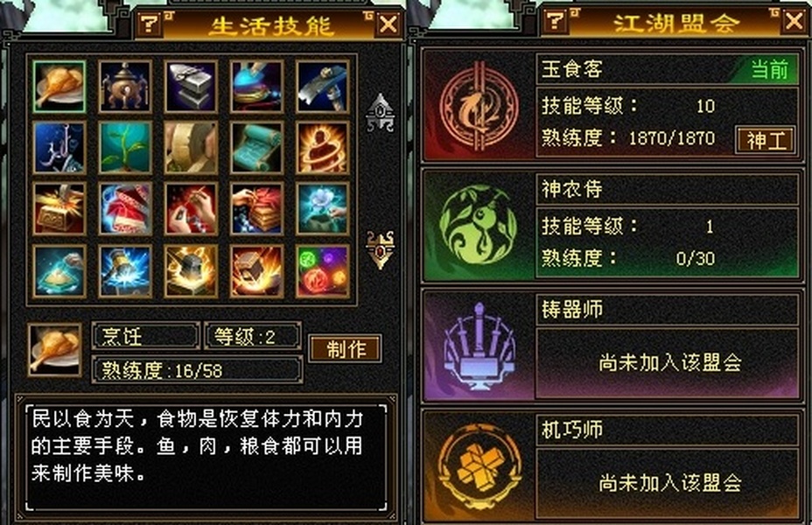Screen dimensions: 812x525
Task: Select the teal blueprint scroll skill icon
Action: pos(257,148)
